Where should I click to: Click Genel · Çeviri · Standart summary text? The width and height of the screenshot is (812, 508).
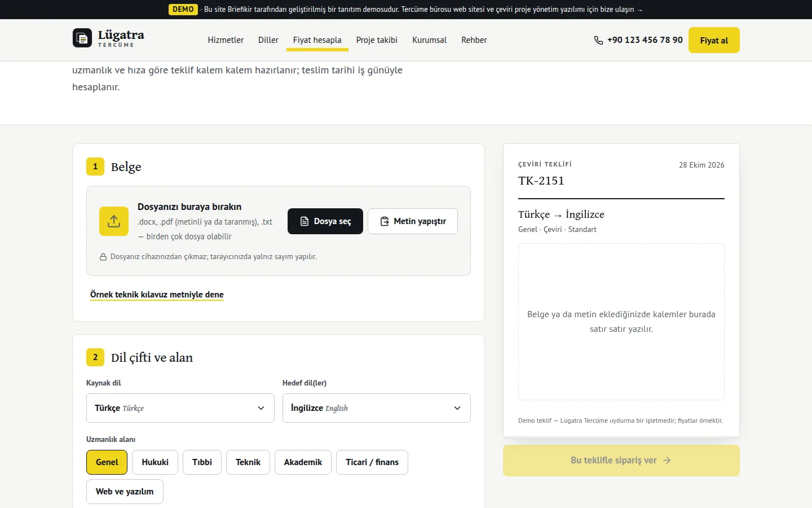[557, 229]
